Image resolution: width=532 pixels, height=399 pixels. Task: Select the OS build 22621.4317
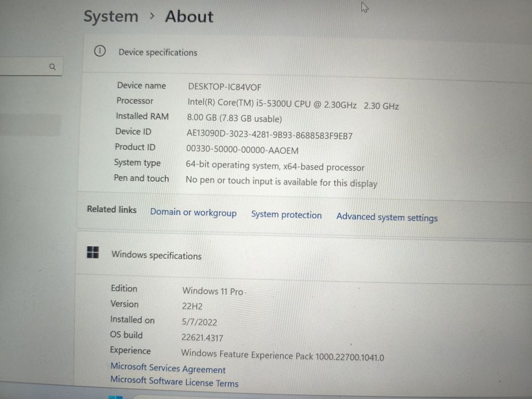(202, 337)
